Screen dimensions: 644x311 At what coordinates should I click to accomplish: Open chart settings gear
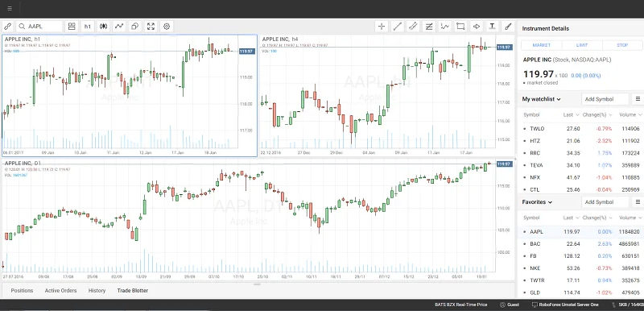tap(167, 27)
